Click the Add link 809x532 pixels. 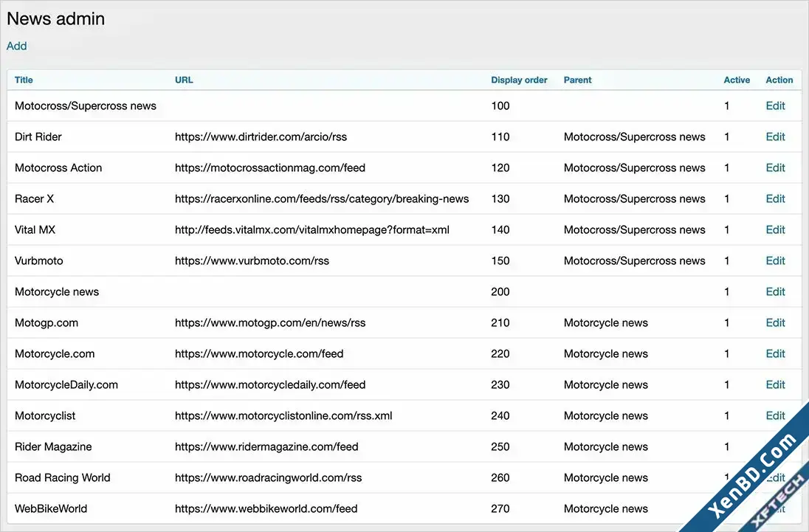tap(16, 46)
